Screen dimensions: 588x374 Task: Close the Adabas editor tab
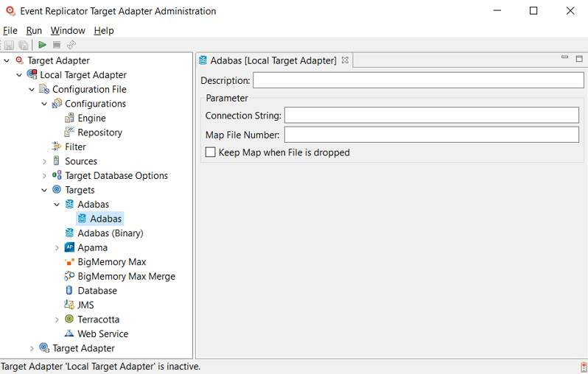[345, 60]
